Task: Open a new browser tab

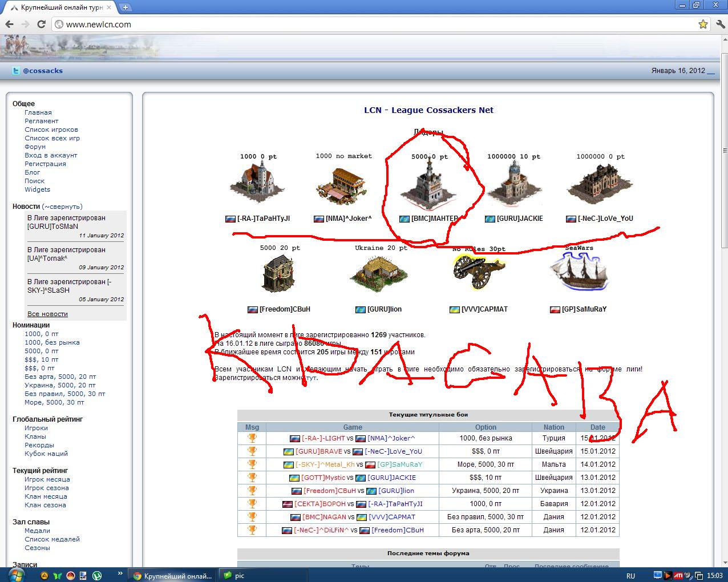Action: click(126, 7)
